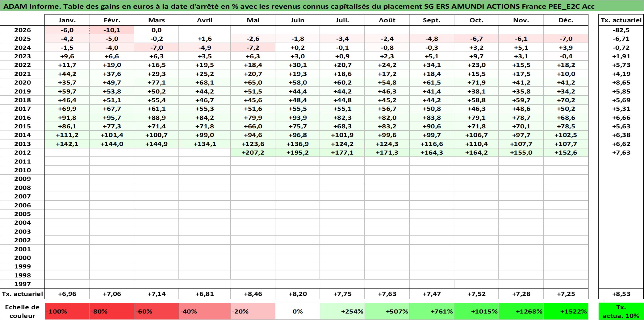The image size is (644, 320).
Task: Click the Nov. column header
Action: (521, 20)
